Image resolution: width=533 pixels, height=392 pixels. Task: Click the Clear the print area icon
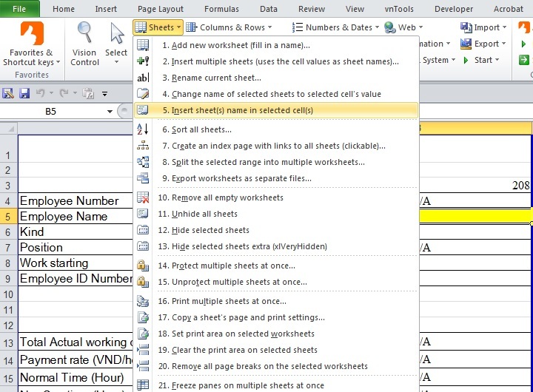(143, 350)
